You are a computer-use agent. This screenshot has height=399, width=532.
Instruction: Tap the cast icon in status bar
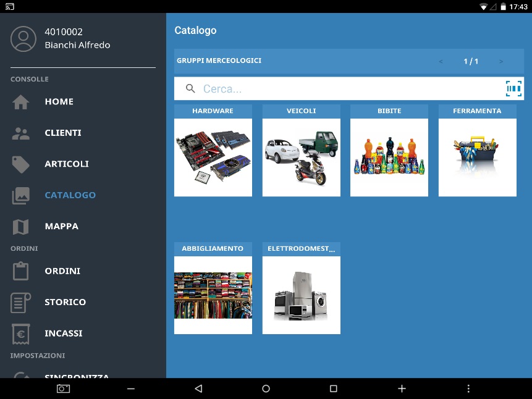pos(10,6)
